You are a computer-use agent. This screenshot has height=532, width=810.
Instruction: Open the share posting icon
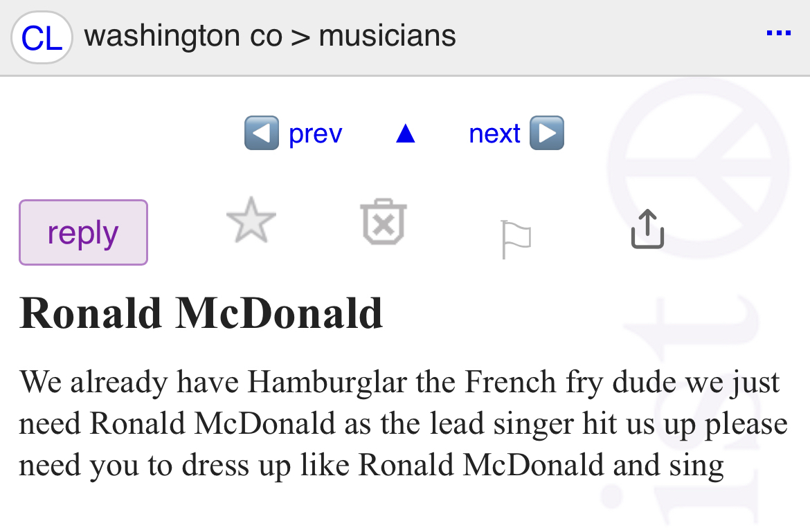(647, 230)
